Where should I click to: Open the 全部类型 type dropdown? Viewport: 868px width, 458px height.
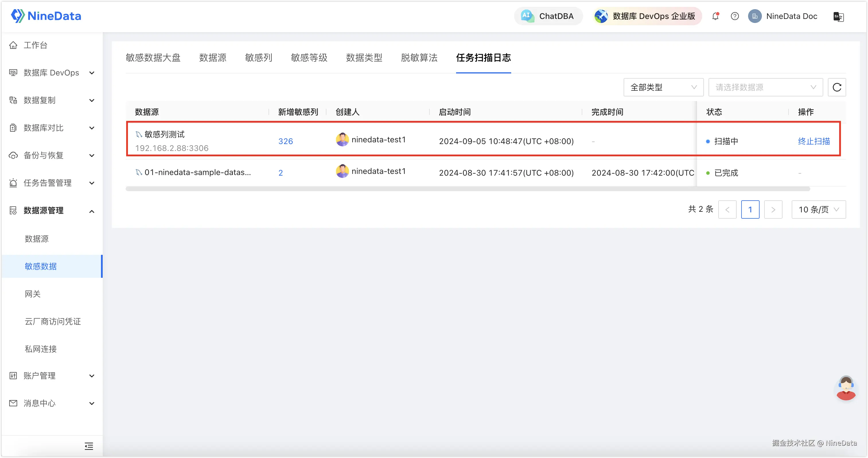click(x=663, y=87)
